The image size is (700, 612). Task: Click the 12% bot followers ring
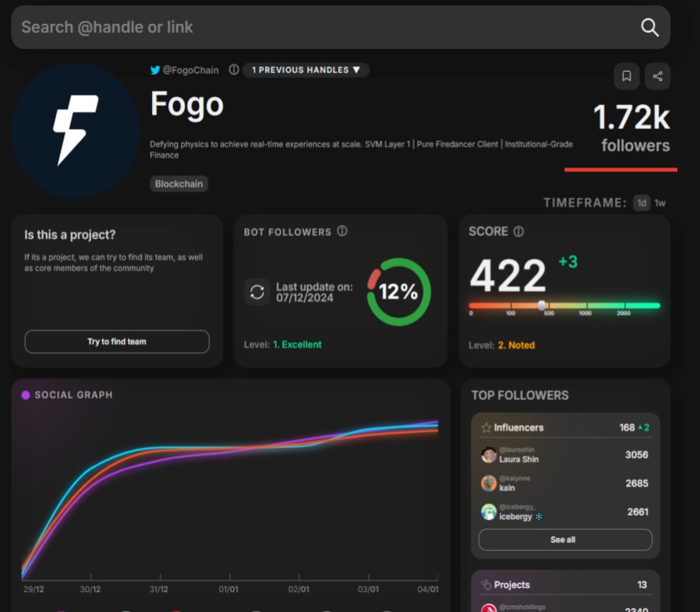(398, 292)
